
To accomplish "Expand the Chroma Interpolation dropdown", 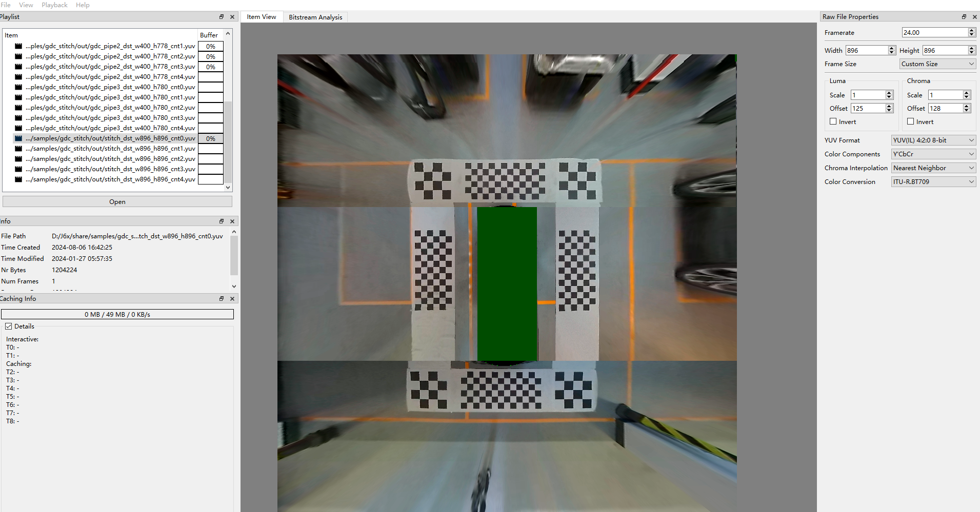I will pyautogui.click(x=933, y=168).
